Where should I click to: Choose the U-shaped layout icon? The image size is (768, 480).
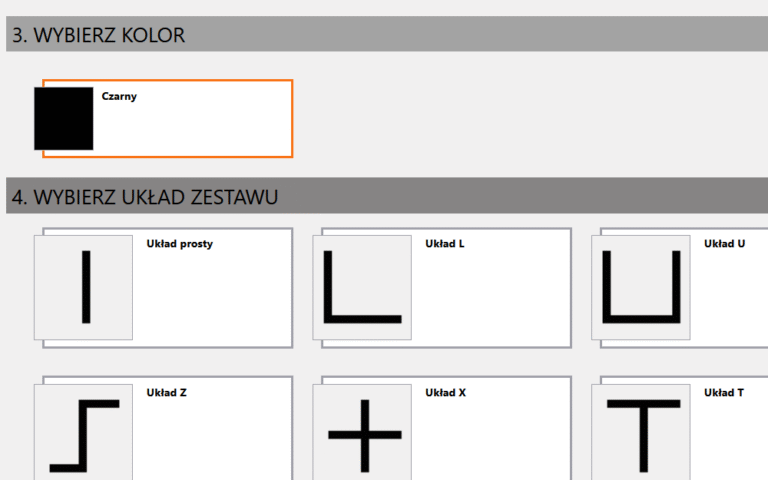pyautogui.click(x=641, y=287)
